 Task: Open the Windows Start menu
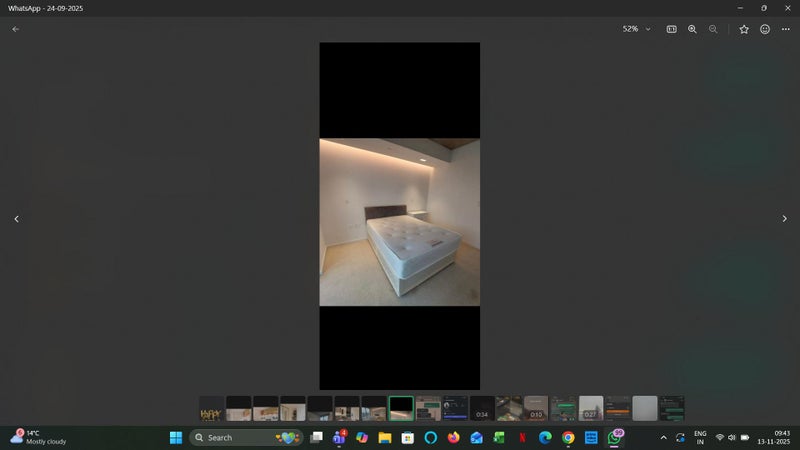pos(176,437)
